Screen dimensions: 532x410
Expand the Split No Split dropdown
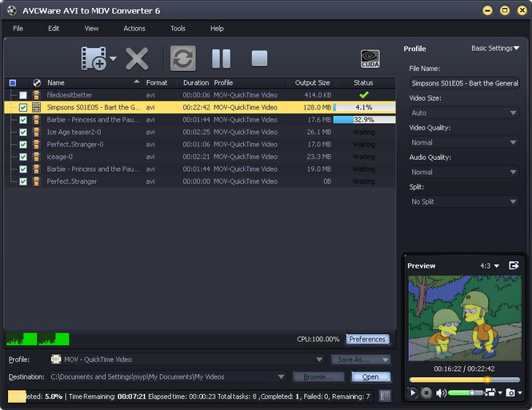pos(464,201)
